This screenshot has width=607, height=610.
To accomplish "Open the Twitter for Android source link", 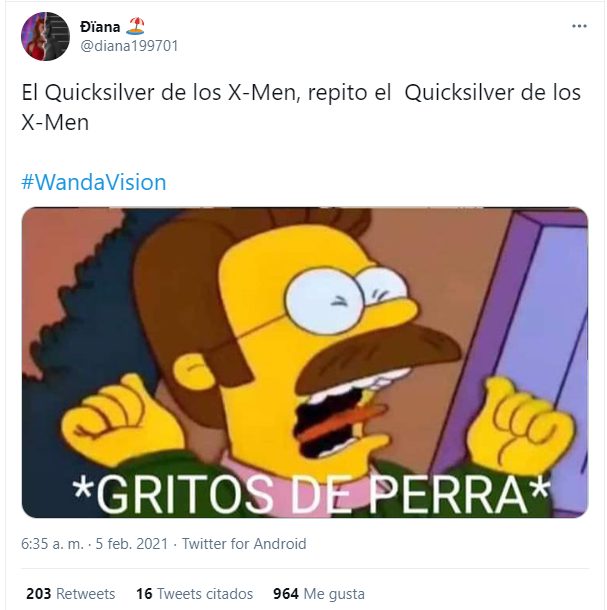I will (244, 543).
